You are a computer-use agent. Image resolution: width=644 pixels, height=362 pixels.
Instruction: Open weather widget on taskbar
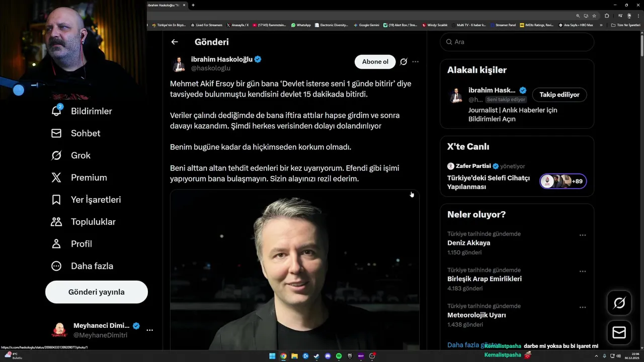[x=13, y=356]
